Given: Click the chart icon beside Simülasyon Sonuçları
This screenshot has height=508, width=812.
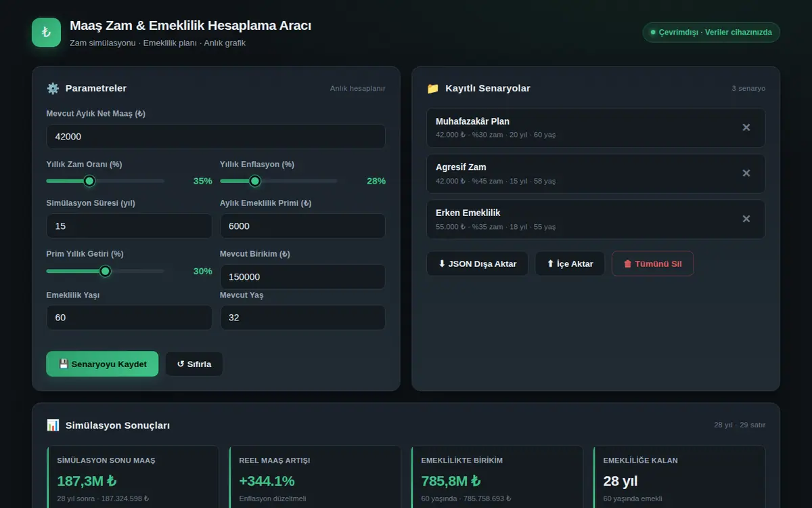Looking at the screenshot, I should pyautogui.click(x=53, y=425).
